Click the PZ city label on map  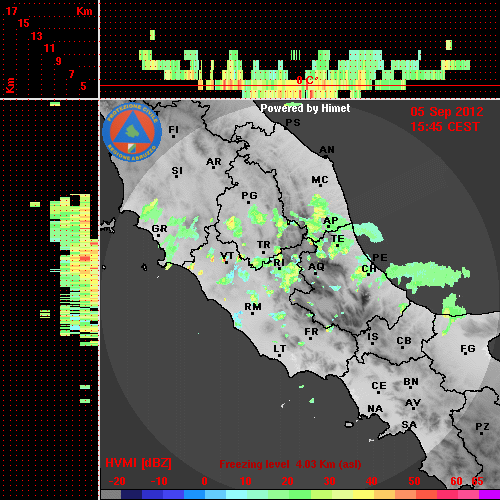pos(482,427)
